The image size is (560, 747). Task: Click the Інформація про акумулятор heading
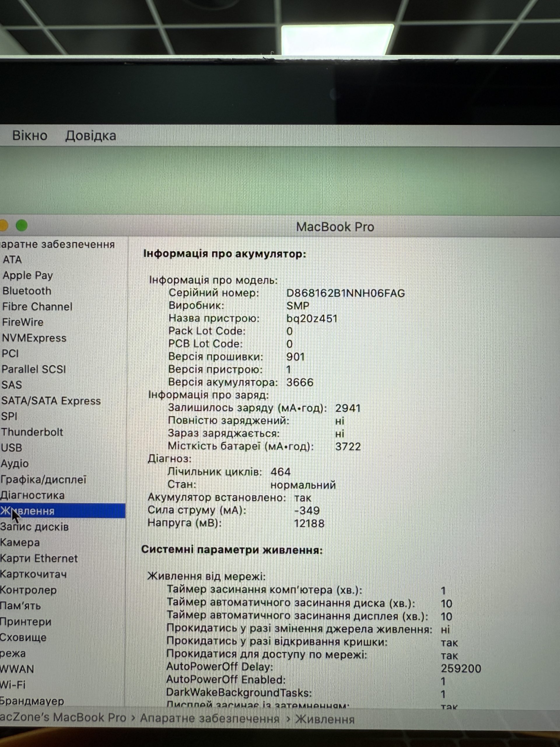coord(225,254)
